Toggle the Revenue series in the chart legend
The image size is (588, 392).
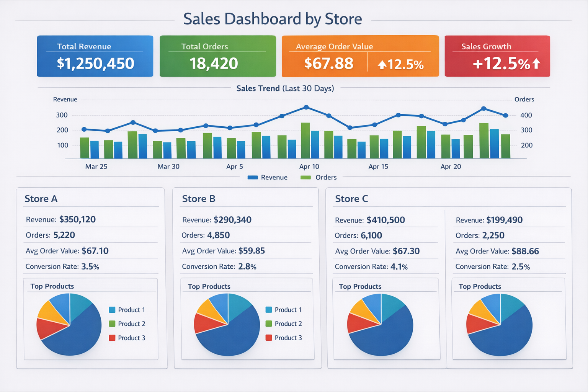point(268,177)
